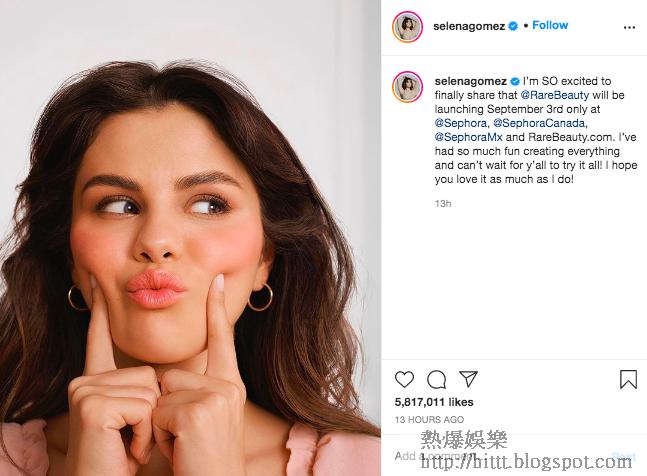Click the selenagomez username in the header
Image resolution: width=647 pixels, height=476 pixels.
click(x=469, y=26)
